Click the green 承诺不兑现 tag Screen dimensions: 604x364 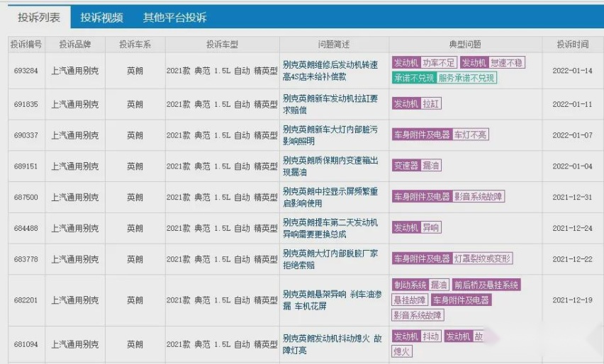tap(414, 78)
